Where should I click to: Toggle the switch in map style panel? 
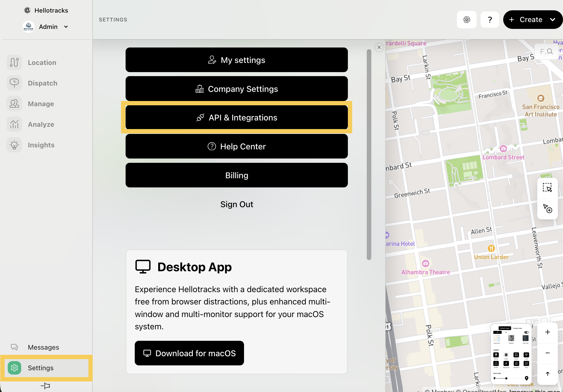point(527,332)
